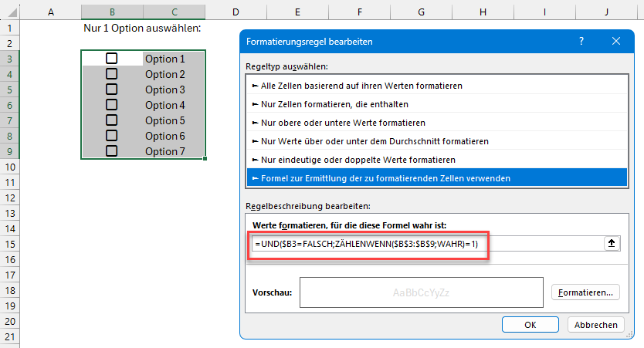
Task: Select row header 12
Action: [x=9, y=198]
